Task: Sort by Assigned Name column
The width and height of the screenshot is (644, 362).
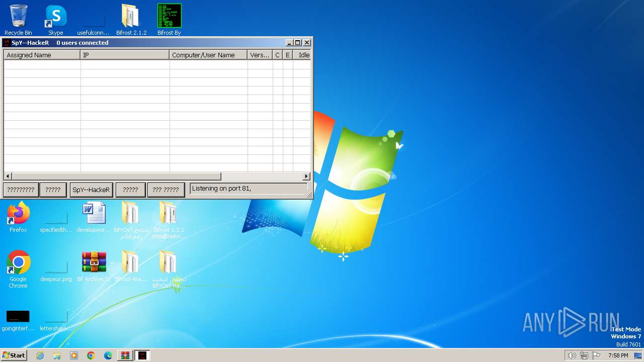Action: point(42,55)
